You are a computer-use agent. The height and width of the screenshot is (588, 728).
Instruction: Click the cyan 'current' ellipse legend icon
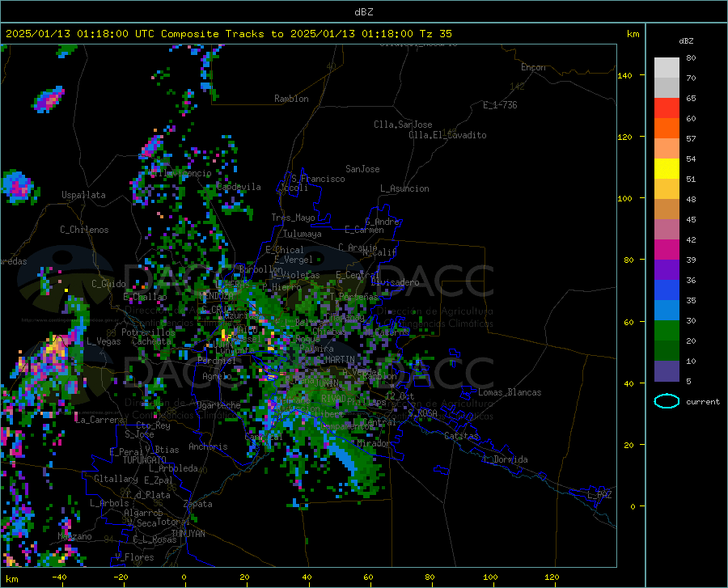pyautogui.click(x=667, y=401)
